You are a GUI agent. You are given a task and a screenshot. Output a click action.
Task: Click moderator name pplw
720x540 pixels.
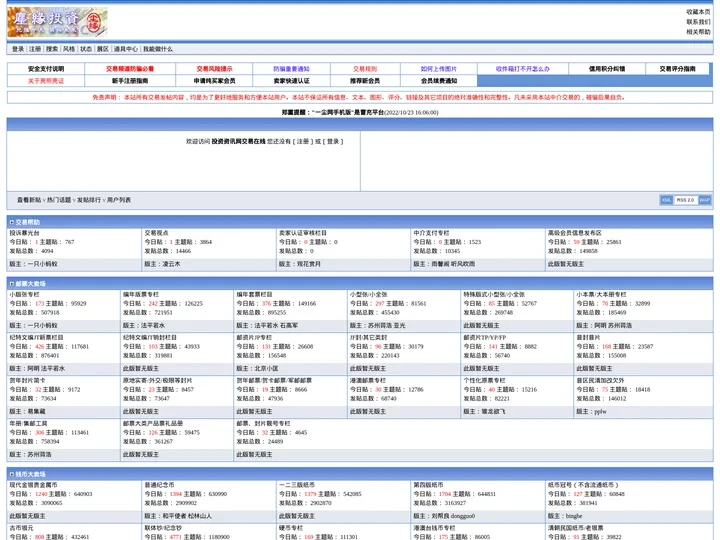600,411
